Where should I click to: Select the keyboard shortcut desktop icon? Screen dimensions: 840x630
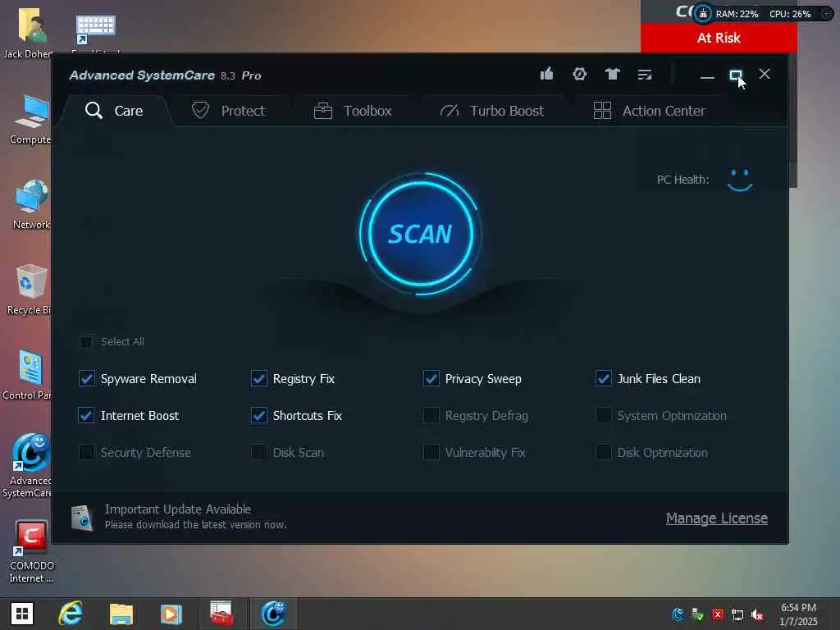(95, 30)
